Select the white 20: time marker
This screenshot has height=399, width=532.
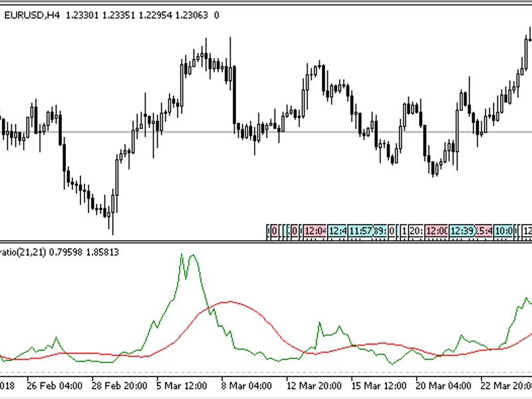pos(416,231)
